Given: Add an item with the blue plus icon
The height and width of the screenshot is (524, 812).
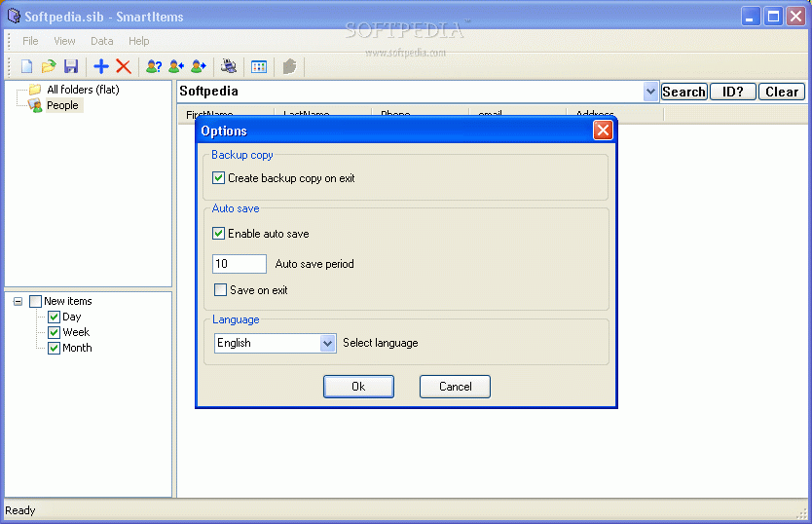Looking at the screenshot, I should (x=101, y=66).
